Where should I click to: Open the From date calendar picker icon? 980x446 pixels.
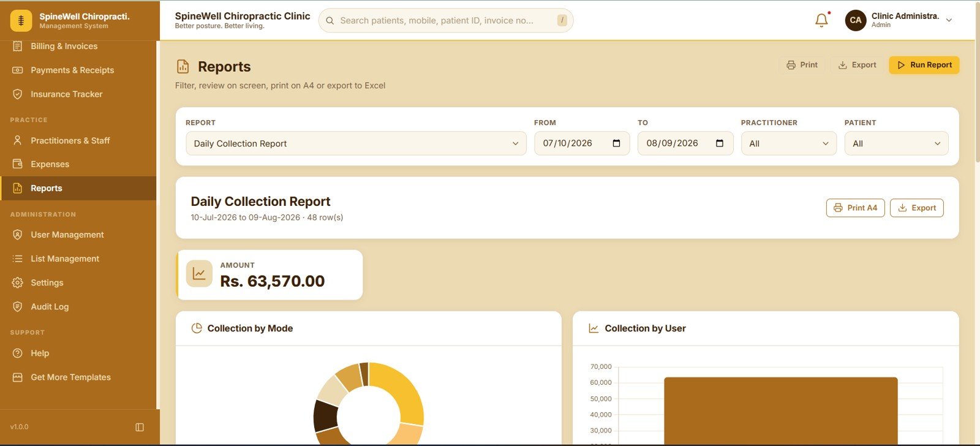click(x=616, y=143)
